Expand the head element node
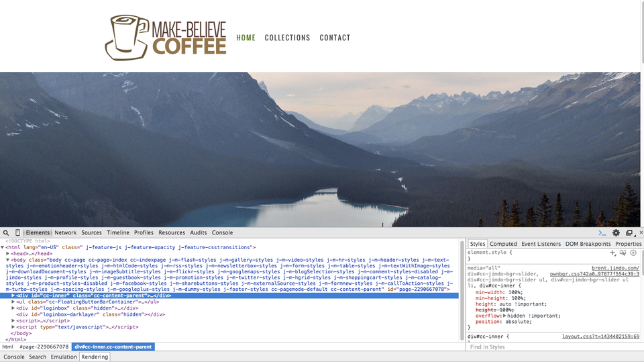The image size is (644, 362). point(8,253)
